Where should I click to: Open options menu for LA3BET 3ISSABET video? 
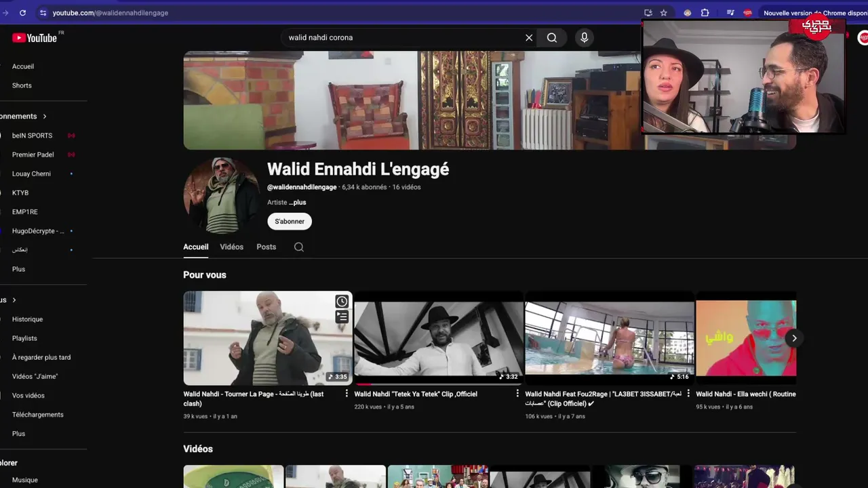click(688, 394)
